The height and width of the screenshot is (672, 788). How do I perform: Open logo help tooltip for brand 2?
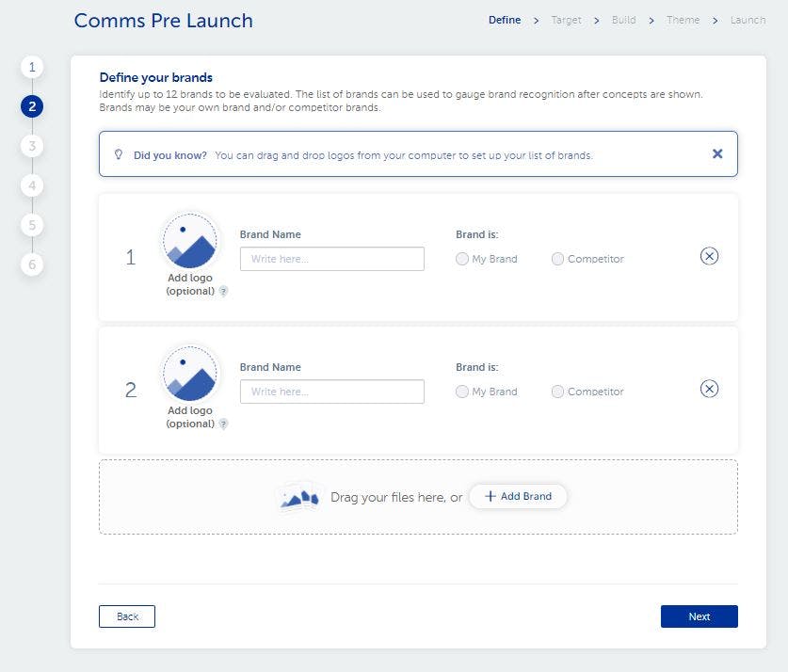tap(224, 424)
